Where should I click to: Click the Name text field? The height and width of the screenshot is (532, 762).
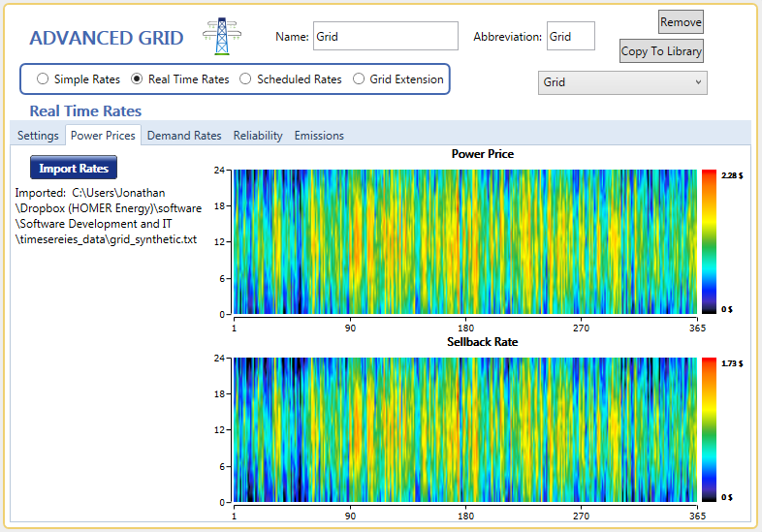pos(385,37)
